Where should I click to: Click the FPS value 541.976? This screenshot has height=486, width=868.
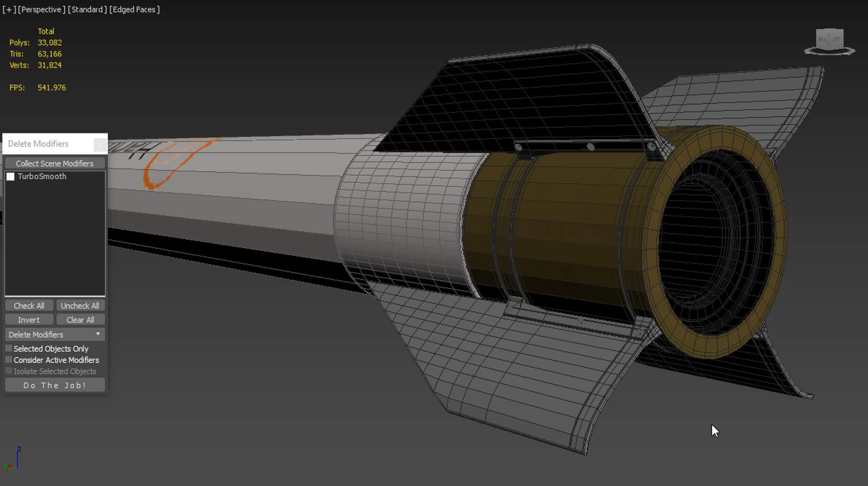tap(52, 88)
